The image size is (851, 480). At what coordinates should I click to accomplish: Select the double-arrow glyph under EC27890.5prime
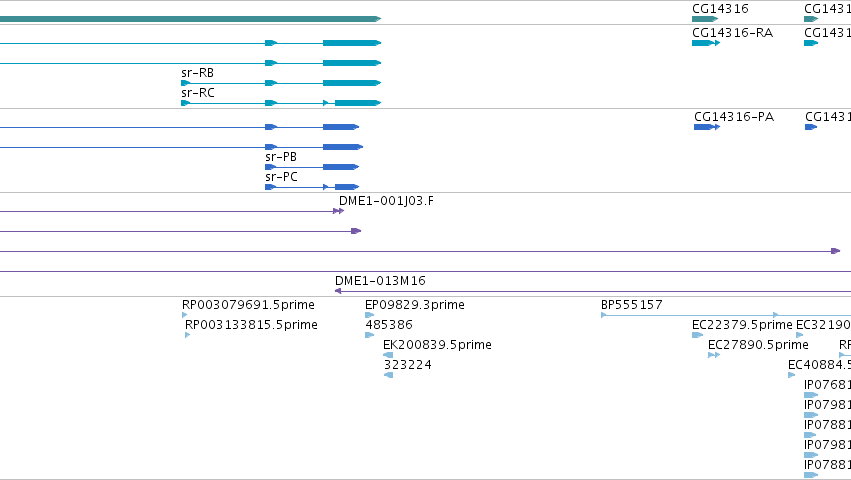714,355
